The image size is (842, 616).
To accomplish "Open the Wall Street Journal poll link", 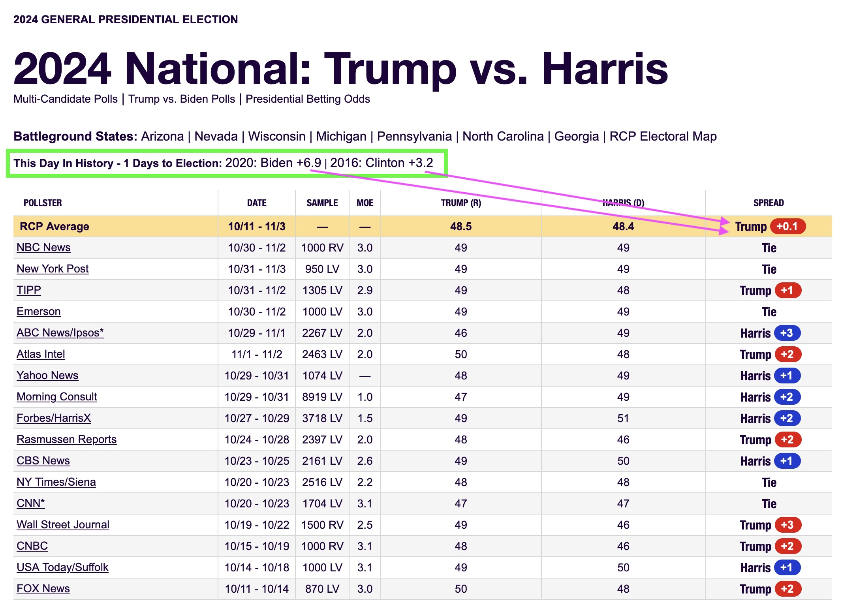I will click(63, 525).
